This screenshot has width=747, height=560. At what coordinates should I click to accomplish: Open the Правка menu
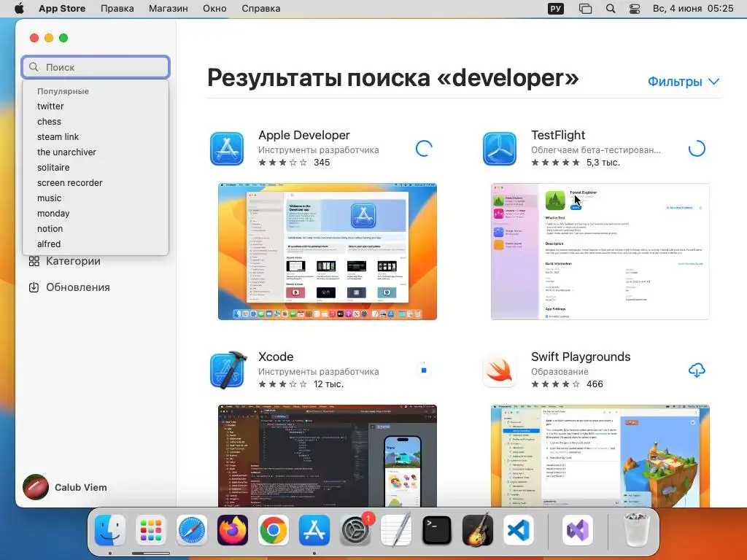[117, 9]
